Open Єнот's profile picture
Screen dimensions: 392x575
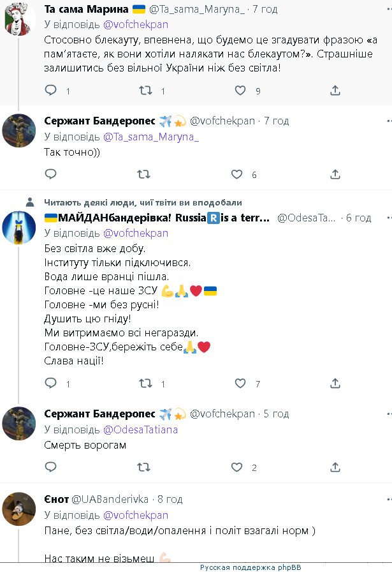coord(19,509)
